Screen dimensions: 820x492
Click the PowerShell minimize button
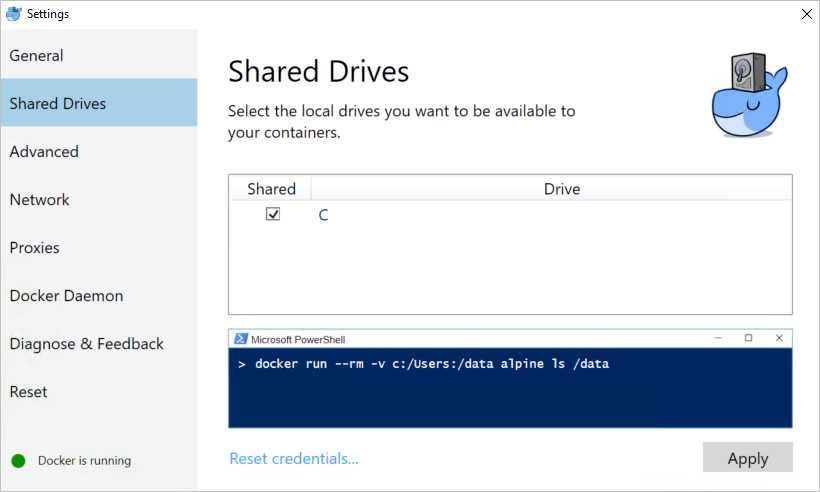point(718,338)
